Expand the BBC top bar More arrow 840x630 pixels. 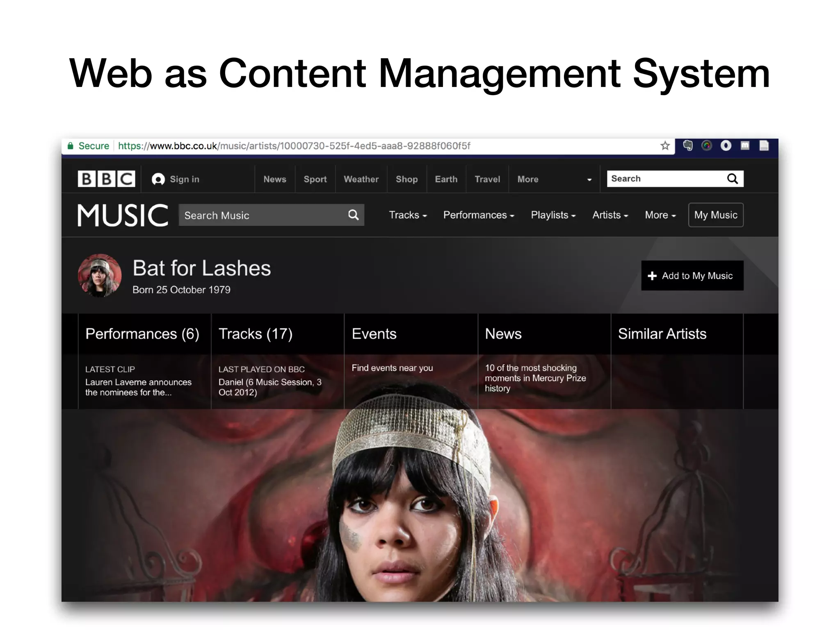pos(589,180)
